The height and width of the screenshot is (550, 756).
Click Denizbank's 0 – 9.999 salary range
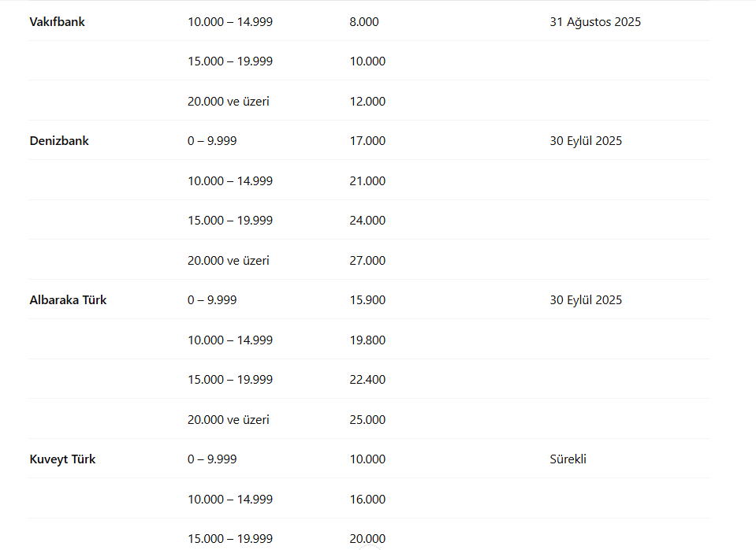212,141
